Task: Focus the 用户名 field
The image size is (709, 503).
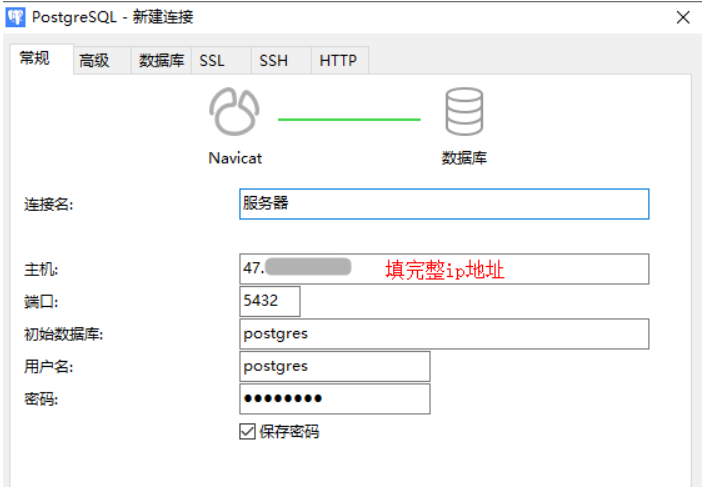Action: [335, 366]
